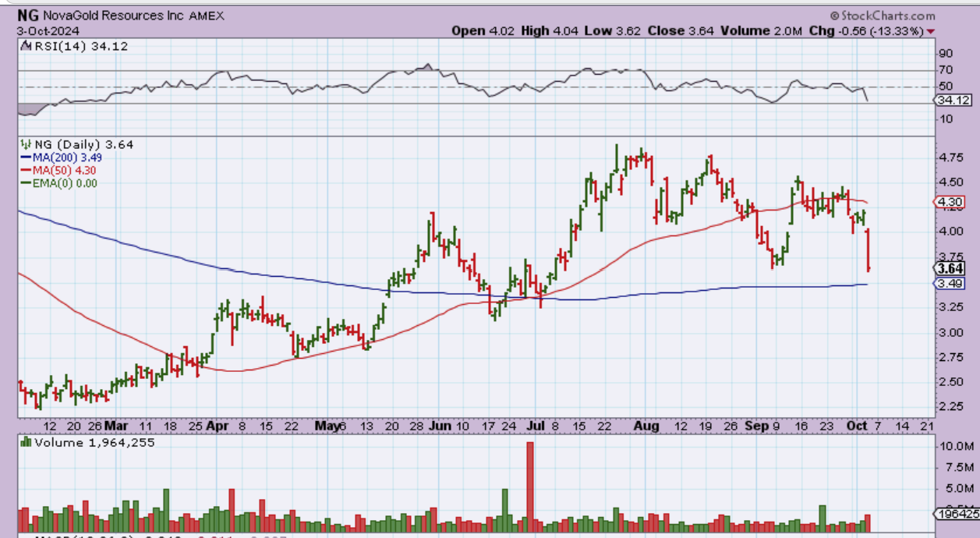Click the red 4.30 MA(50) axis tag
The image size is (980, 538).
click(x=949, y=201)
